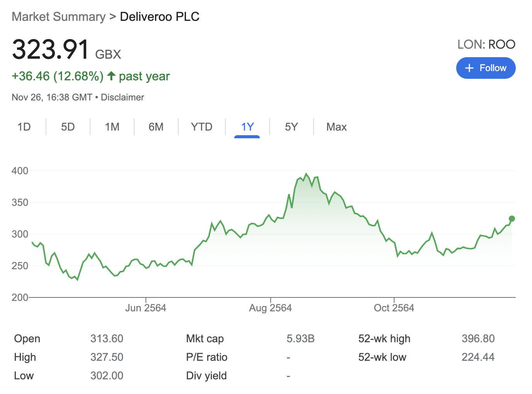Screen dimensions: 532x394
Task: Click the LON: ROO ticker label
Action: (486, 44)
